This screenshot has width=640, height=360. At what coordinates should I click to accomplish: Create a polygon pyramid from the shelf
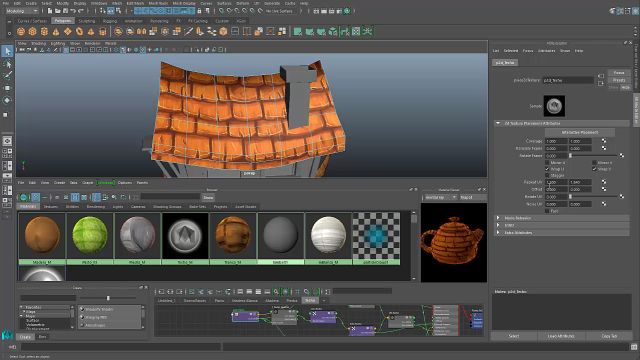(91, 31)
